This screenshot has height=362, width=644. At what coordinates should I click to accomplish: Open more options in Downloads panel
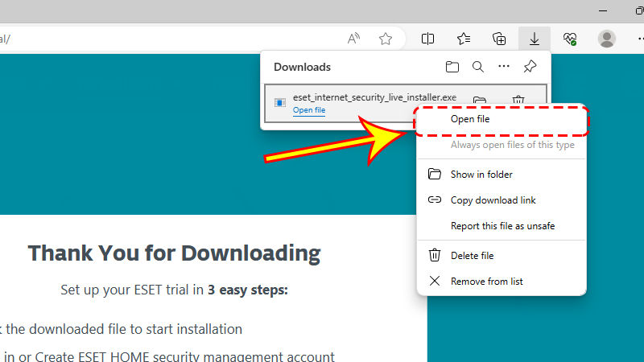[x=504, y=66]
